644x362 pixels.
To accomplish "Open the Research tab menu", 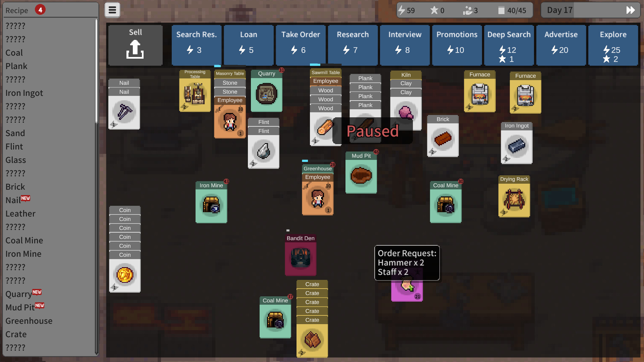I will 353,42.
